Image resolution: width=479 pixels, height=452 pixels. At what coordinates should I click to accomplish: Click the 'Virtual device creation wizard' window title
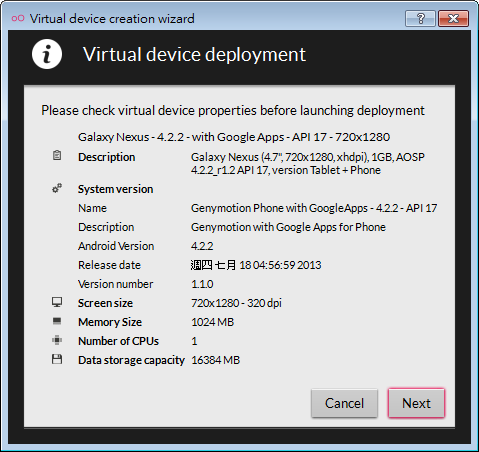tap(112, 19)
